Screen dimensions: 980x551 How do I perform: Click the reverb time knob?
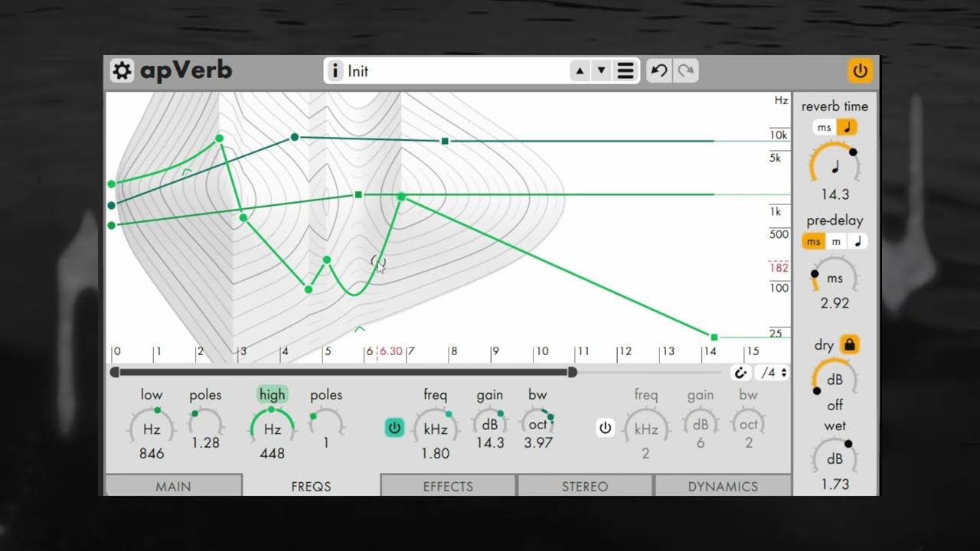(x=835, y=165)
